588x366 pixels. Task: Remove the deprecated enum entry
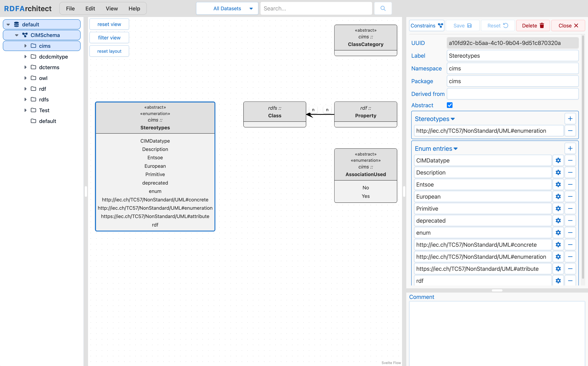pyautogui.click(x=570, y=221)
